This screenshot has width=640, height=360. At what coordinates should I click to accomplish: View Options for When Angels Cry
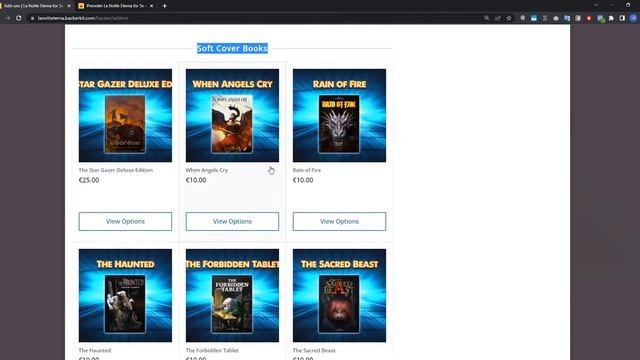(232, 221)
